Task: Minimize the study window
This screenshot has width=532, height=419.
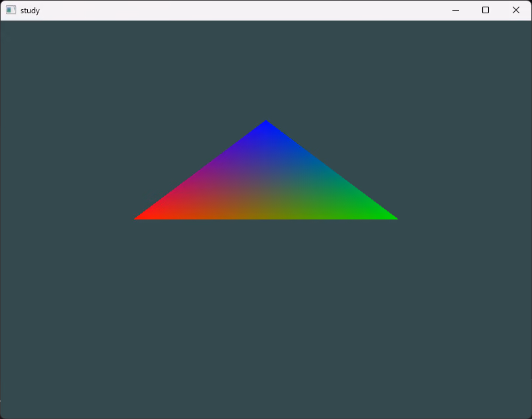Action: (x=456, y=10)
